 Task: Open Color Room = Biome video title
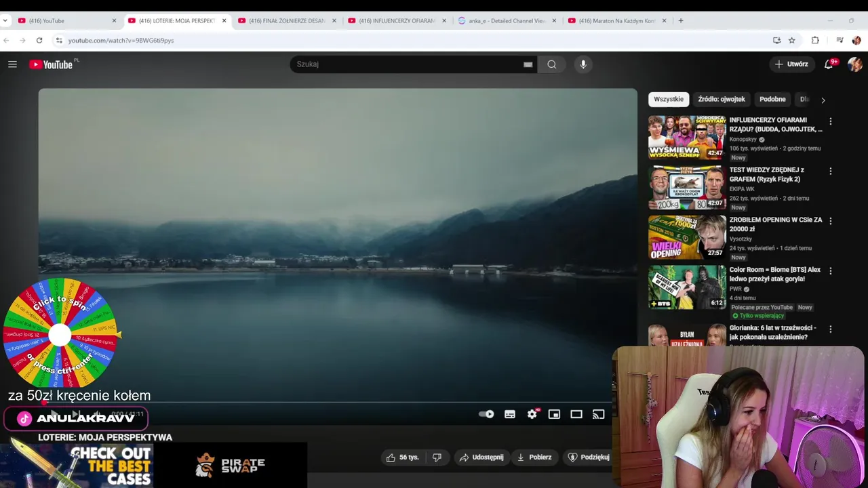(775, 274)
